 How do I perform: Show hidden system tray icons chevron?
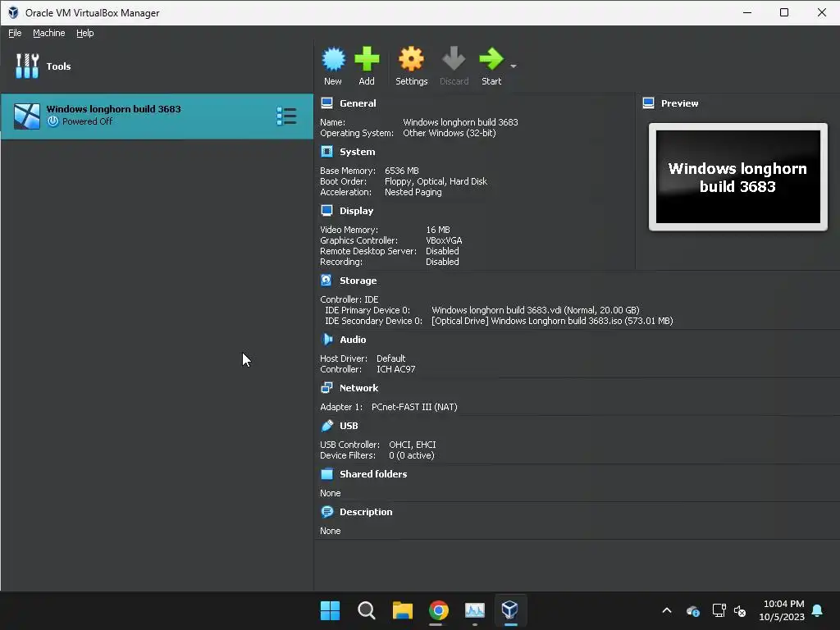666,610
